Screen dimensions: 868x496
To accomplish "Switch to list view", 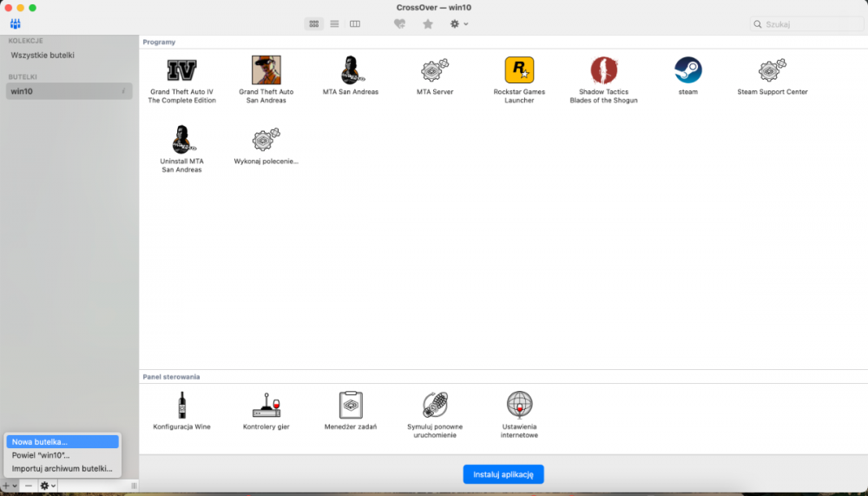I will (334, 23).
